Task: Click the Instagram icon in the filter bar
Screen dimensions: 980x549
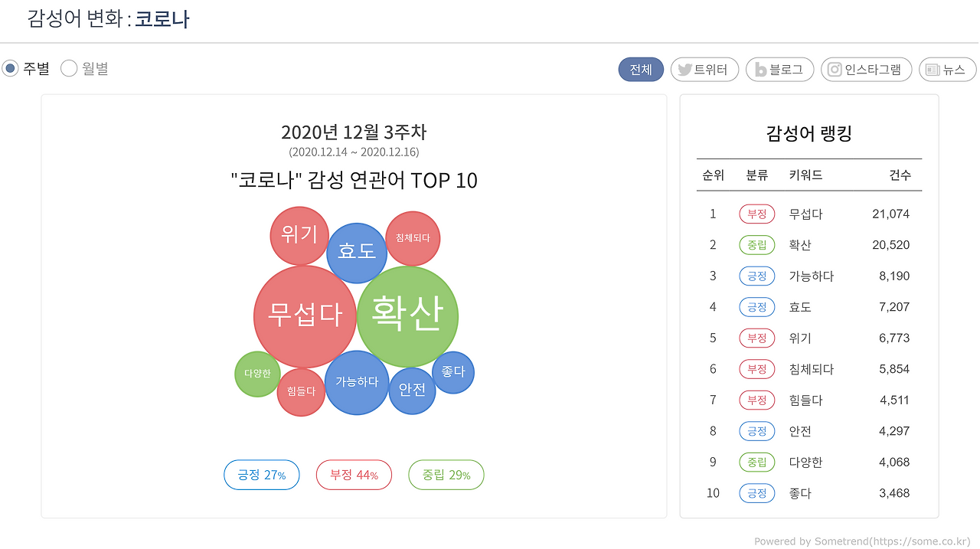Action: [834, 69]
